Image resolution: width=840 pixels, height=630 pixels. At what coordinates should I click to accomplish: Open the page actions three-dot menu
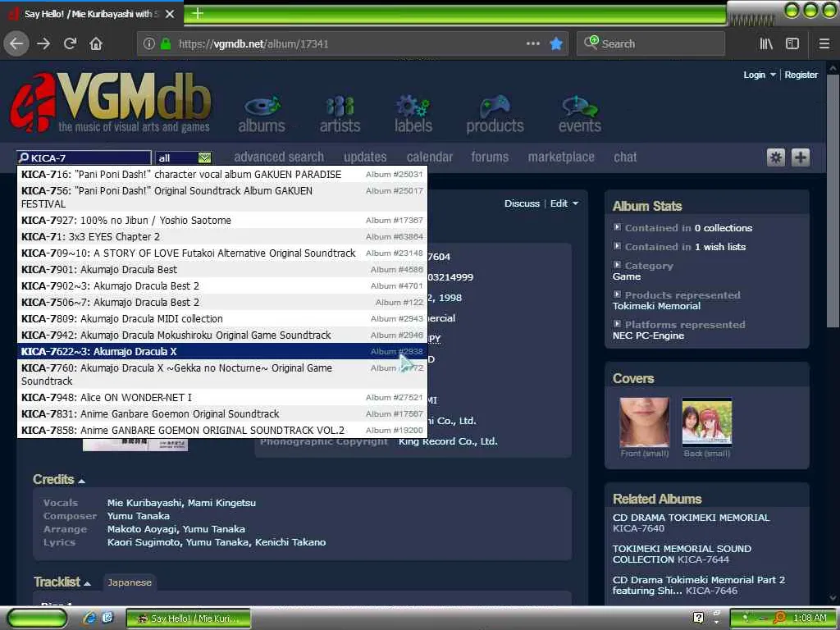[533, 43]
